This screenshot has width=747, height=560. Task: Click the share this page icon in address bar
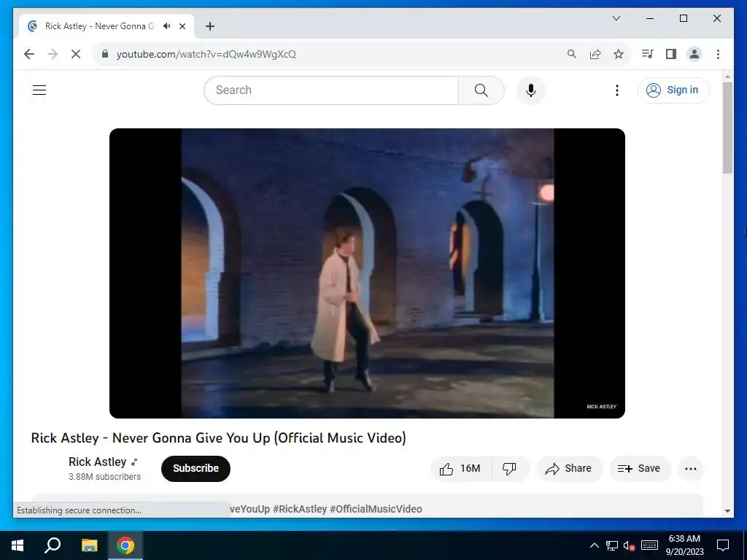[595, 54]
